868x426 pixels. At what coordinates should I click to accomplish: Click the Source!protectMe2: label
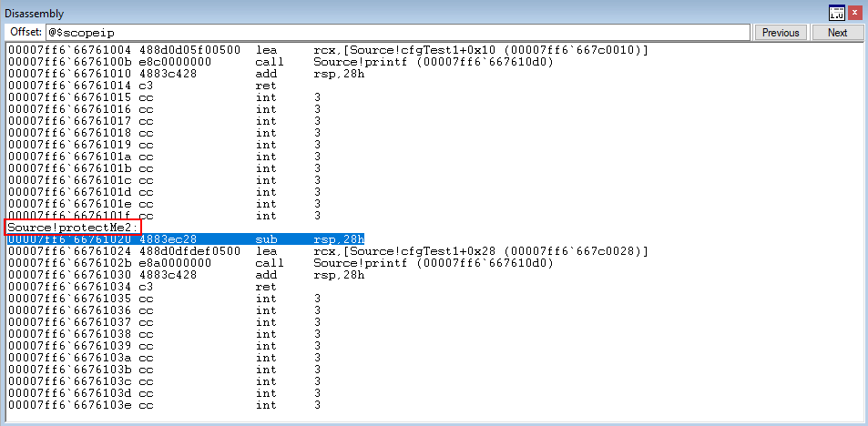click(73, 227)
